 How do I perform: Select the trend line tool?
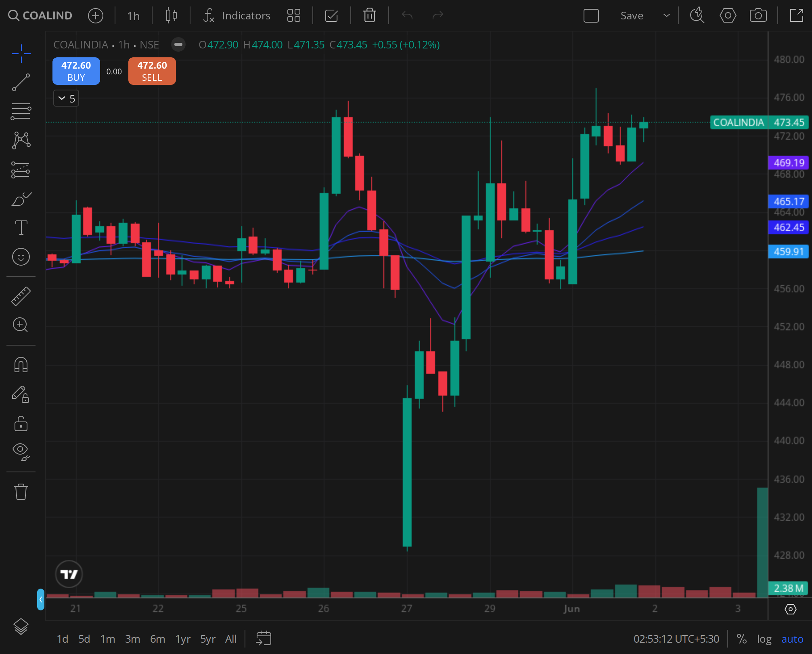pyautogui.click(x=21, y=82)
